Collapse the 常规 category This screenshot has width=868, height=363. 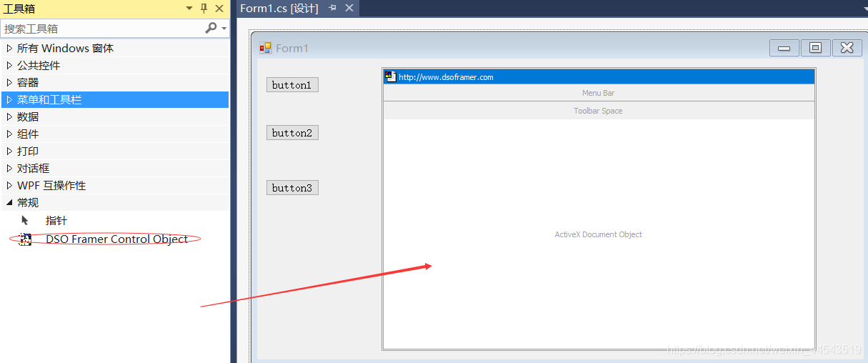click(x=9, y=203)
